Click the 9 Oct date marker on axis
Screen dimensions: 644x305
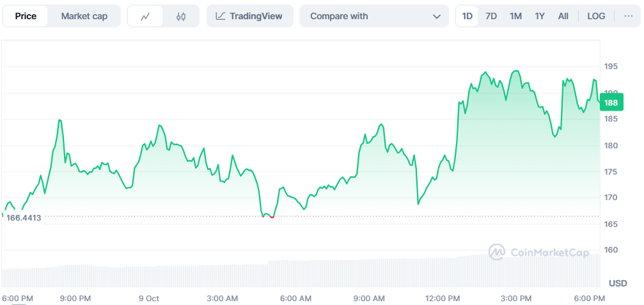click(148, 299)
